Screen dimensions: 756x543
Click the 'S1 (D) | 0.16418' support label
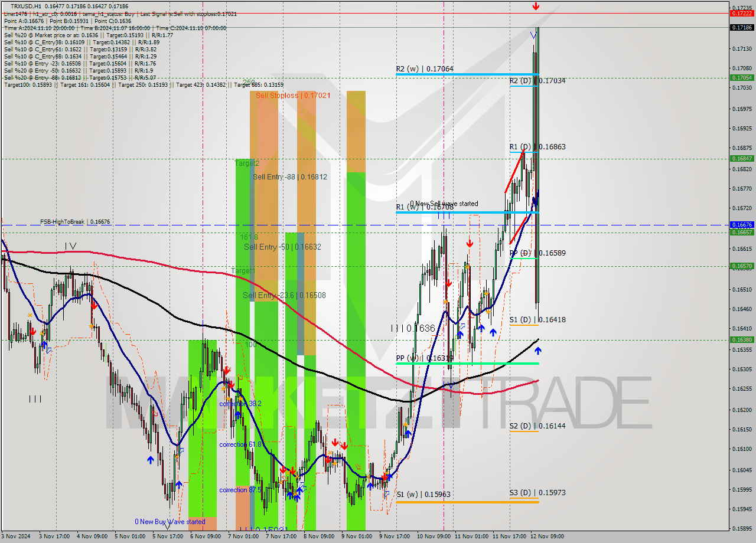pyautogui.click(x=537, y=320)
